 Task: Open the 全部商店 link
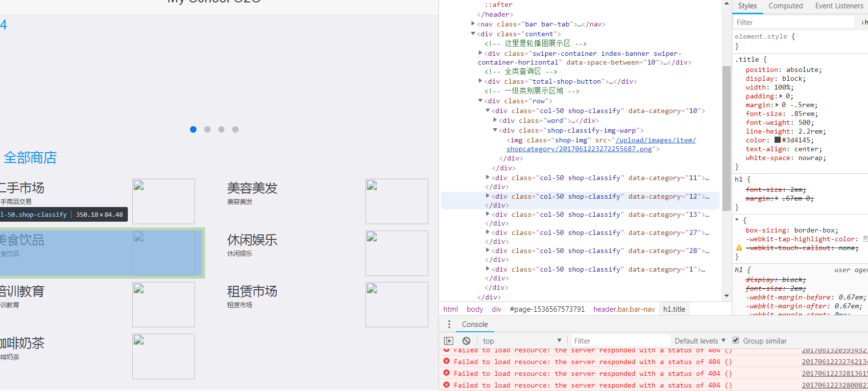pyautogui.click(x=30, y=158)
